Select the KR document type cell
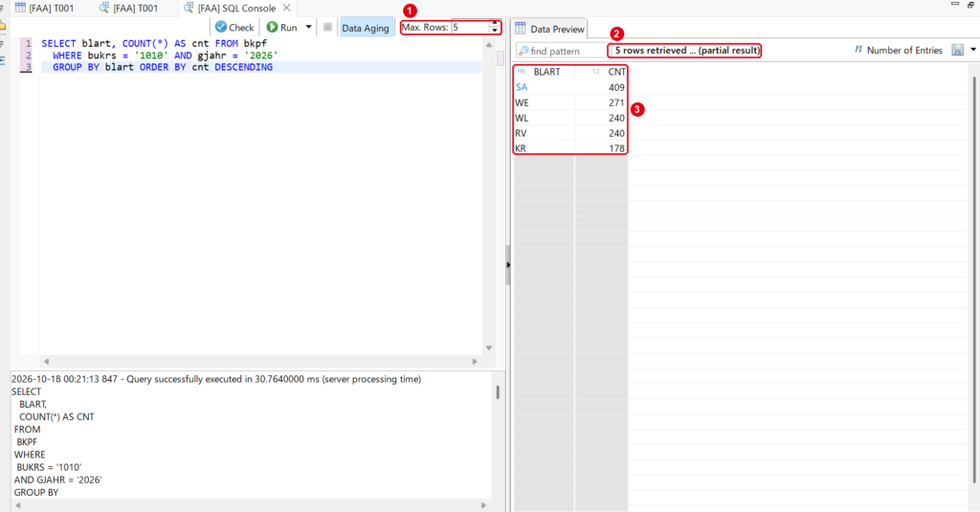This screenshot has width=980, height=512. point(544,148)
